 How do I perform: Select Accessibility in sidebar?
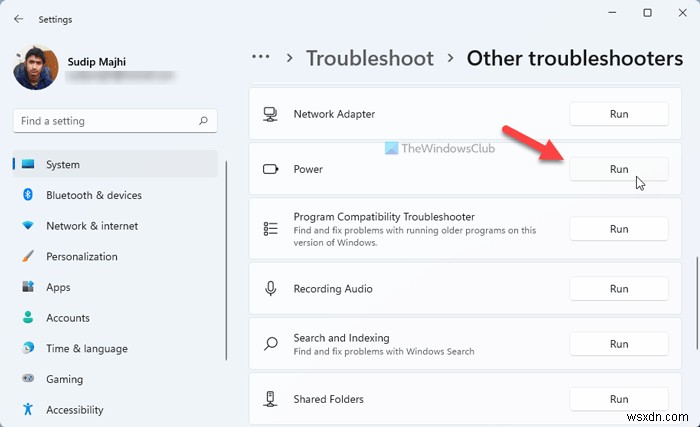click(x=75, y=409)
